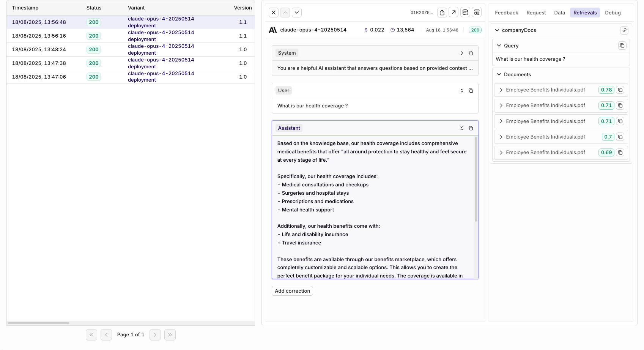Expand the User message block
The width and height of the screenshot is (644, 350).
(x=462, y=91)
